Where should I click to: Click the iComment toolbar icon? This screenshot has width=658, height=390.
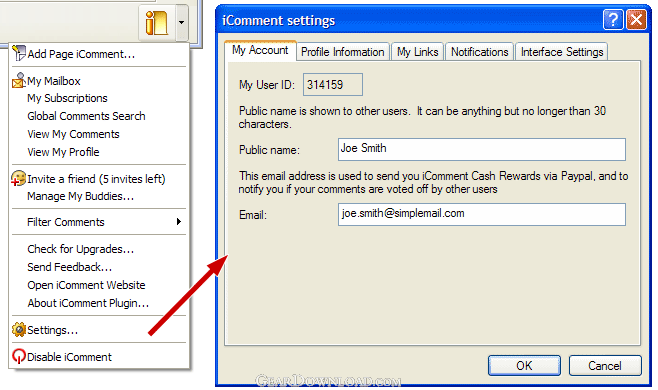click(157, 22)
